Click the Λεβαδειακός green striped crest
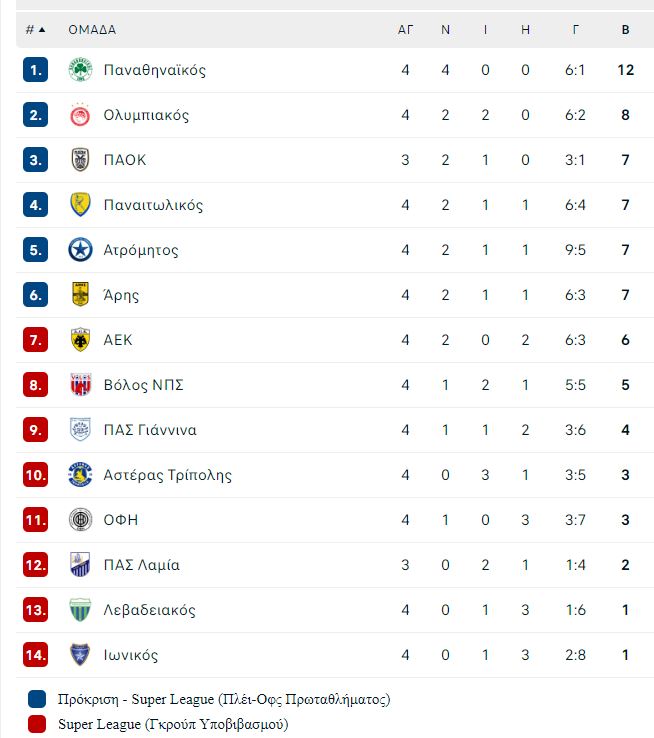Image resolution: width=654 pixels, height=738 pixels. (x=80, y=610)
